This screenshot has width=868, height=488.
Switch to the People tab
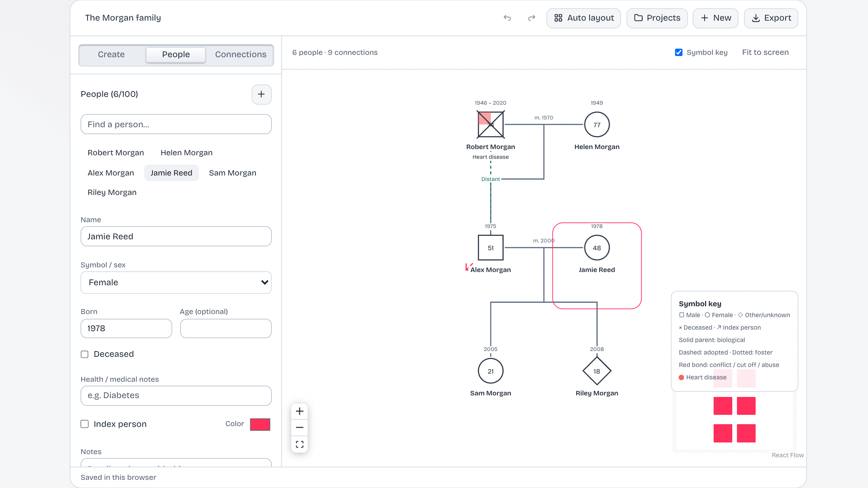click(176, 54)
